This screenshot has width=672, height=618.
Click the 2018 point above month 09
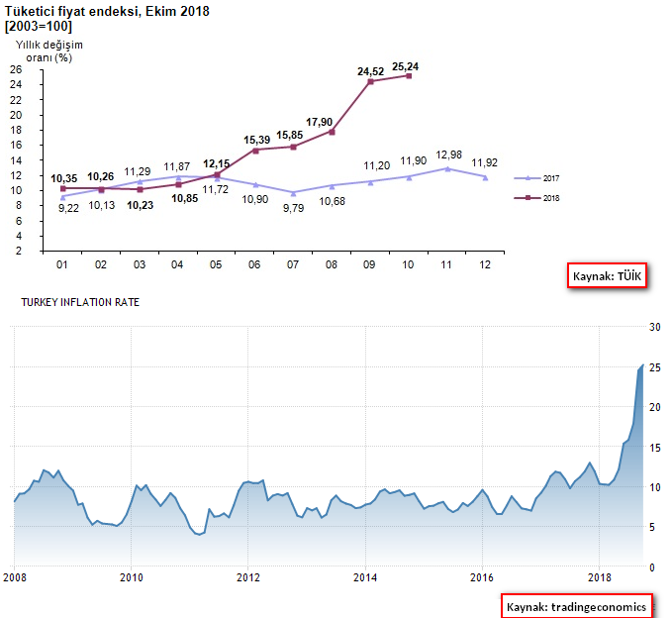370,81
